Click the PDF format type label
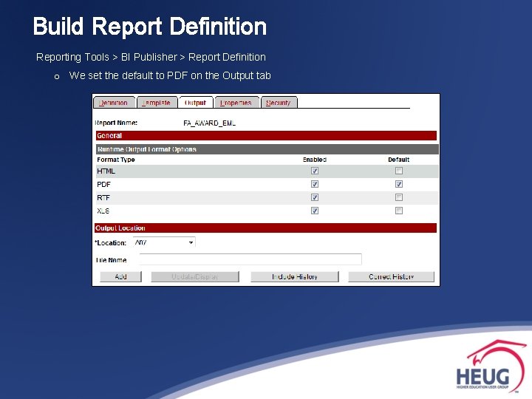This screenshot has height=399, width=532. pyautogui.click(x=104, y=184)
